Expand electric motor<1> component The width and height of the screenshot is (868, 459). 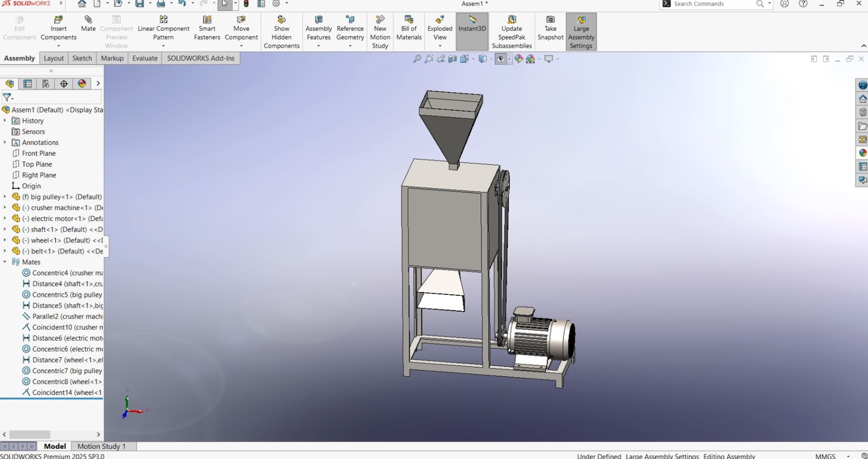5,218
